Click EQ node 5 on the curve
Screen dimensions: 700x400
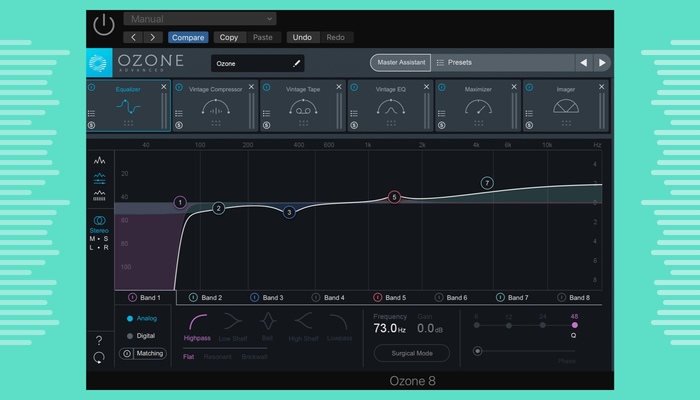point(394,197)
